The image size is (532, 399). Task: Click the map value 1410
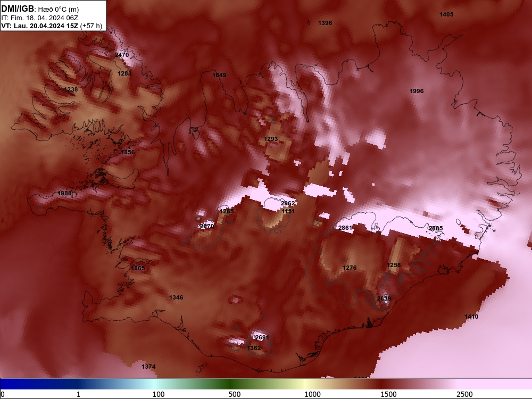[x=471, y=317]
